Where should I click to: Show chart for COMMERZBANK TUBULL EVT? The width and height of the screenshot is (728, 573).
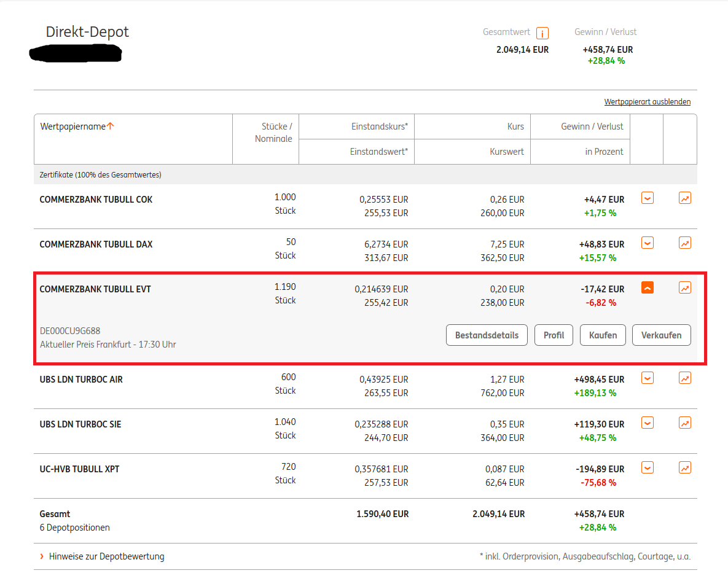click(684, 287)
